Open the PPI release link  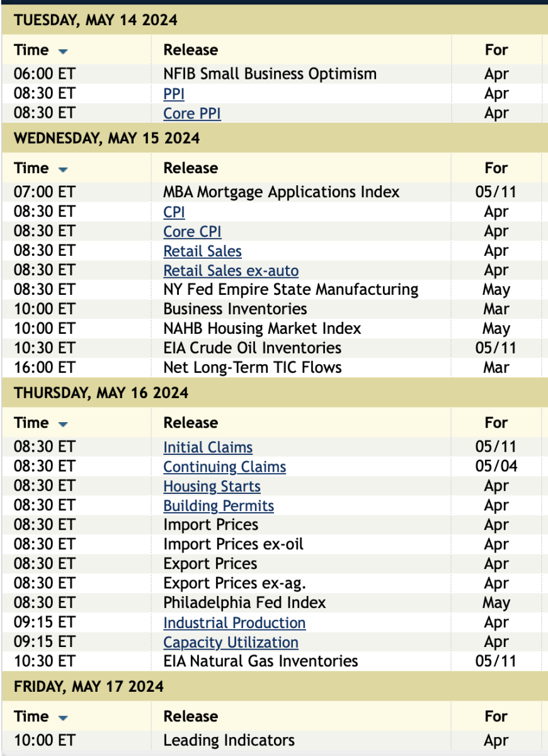click(174, 94)
